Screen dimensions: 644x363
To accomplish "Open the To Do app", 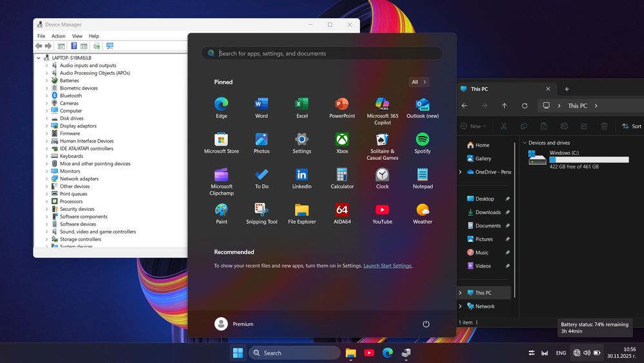I will pos(261,179).
